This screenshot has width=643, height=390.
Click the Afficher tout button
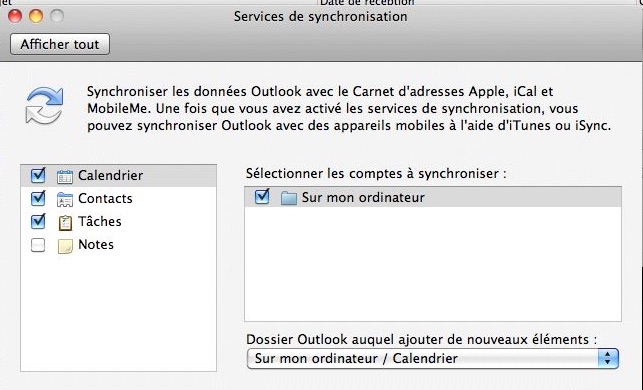60,44
